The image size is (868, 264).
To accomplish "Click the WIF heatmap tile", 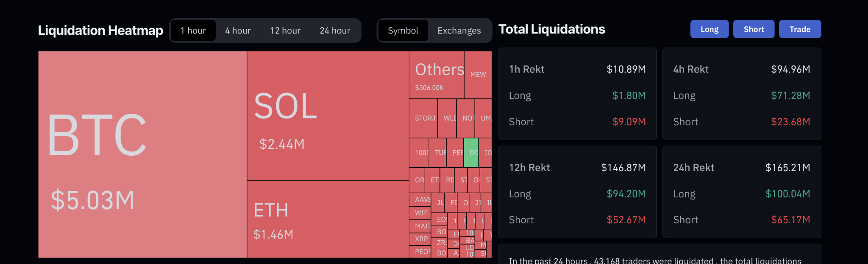I will click(420, 213).
